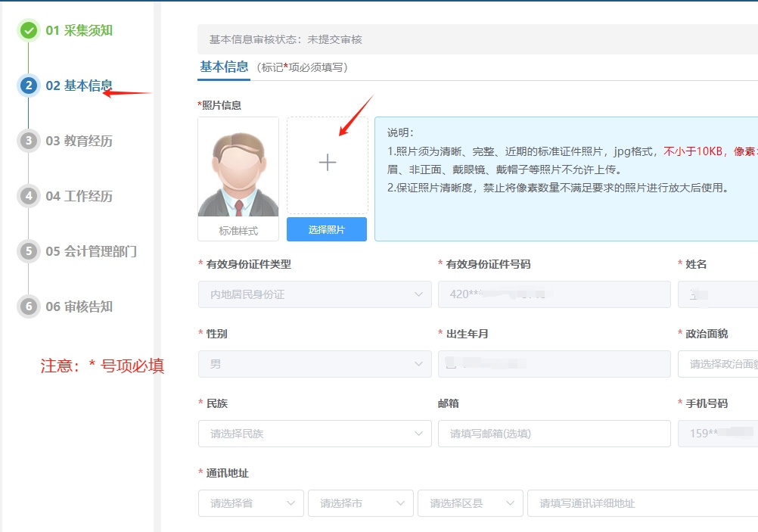The width and height of the screenshot is (758, 532).
Task: Click the step 5 circle icon
Action: (29, 251)
